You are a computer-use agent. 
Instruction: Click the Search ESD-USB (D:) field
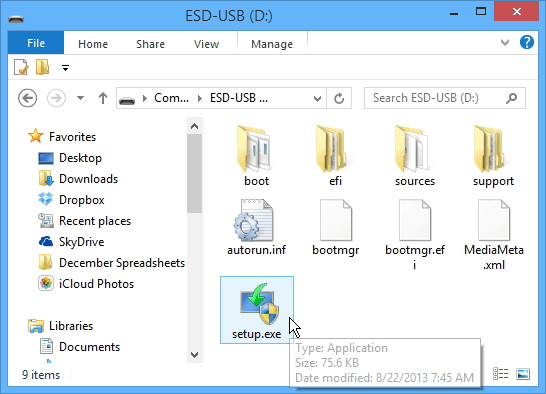[x=445, y=98]
